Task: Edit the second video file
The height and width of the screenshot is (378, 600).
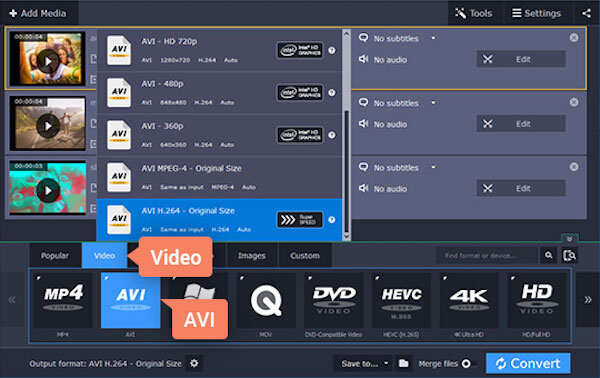Action: [x=521, y=124]
